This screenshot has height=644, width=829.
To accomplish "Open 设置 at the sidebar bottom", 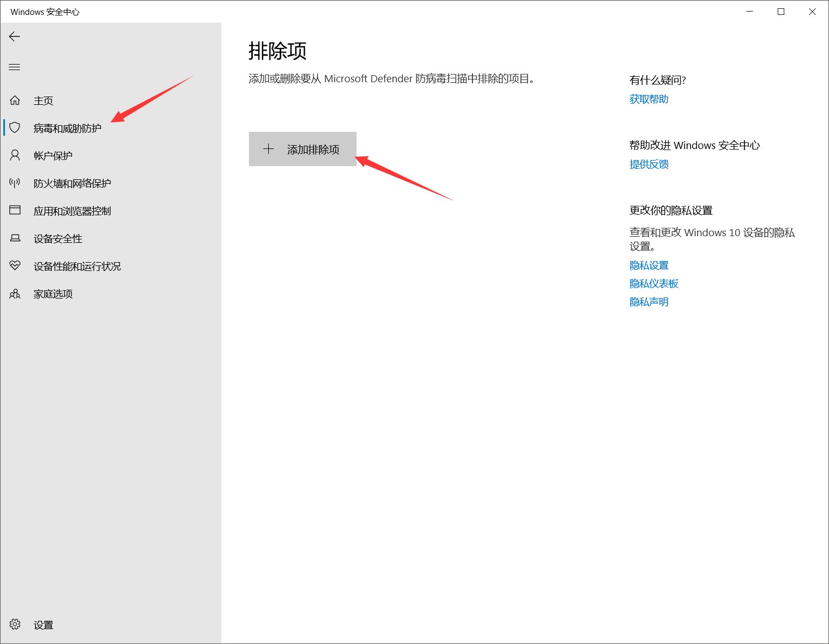I will click(x=110, y=625).
